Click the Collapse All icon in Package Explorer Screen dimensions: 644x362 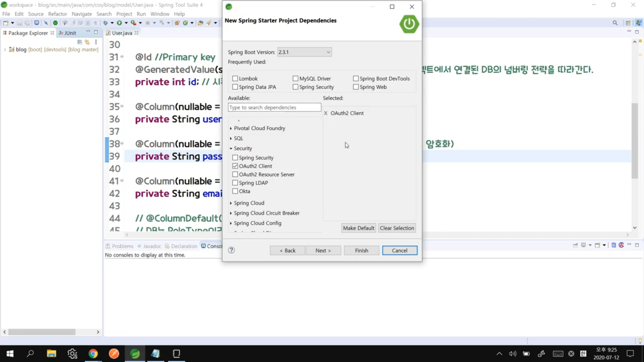pos(79,42)
